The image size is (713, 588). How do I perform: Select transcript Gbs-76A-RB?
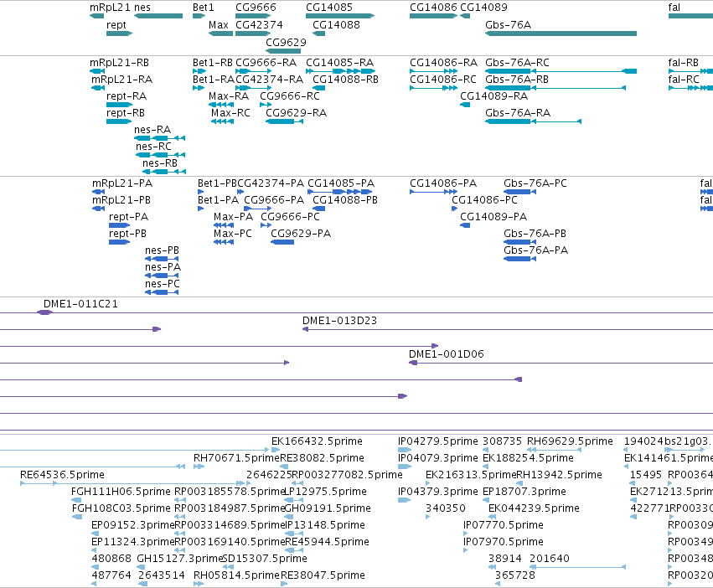point(517,80)
